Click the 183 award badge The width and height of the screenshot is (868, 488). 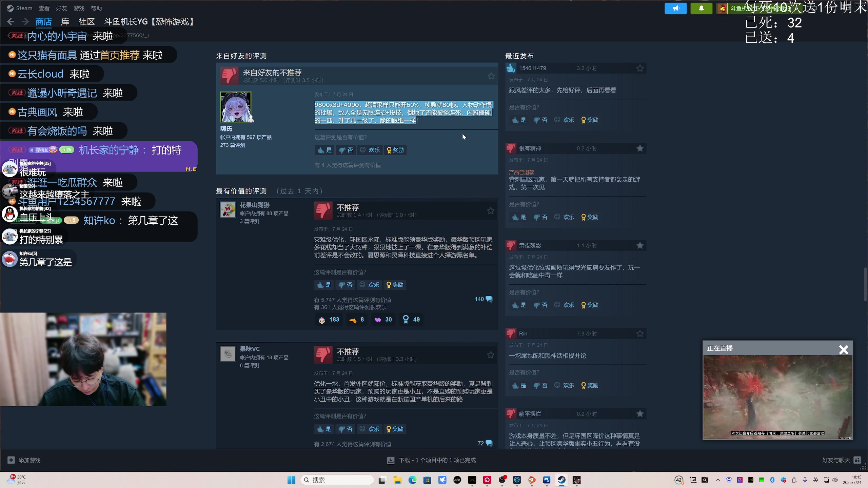coord(329,320)
